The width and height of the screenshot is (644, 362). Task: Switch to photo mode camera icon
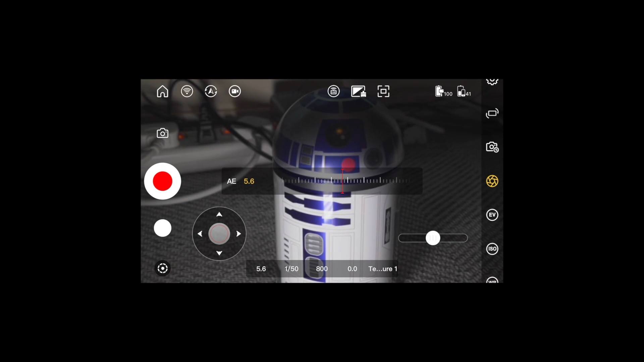162,133
